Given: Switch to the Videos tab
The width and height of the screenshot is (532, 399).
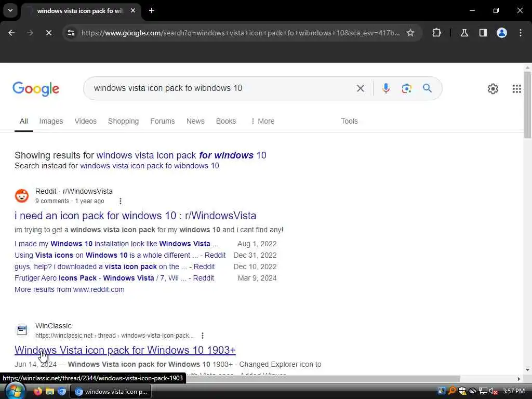Looking at the screenshot, I should click(86, 121).
